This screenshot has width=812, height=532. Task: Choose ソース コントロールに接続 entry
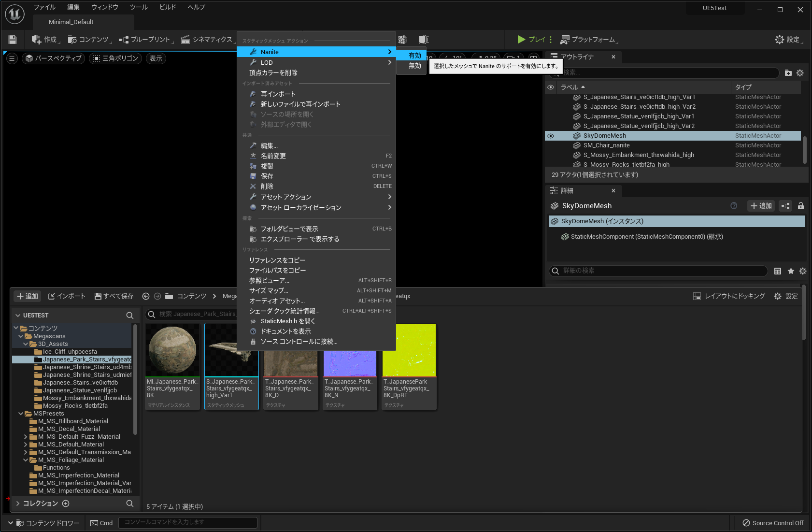pyautogui.click(x=316, y=342)
